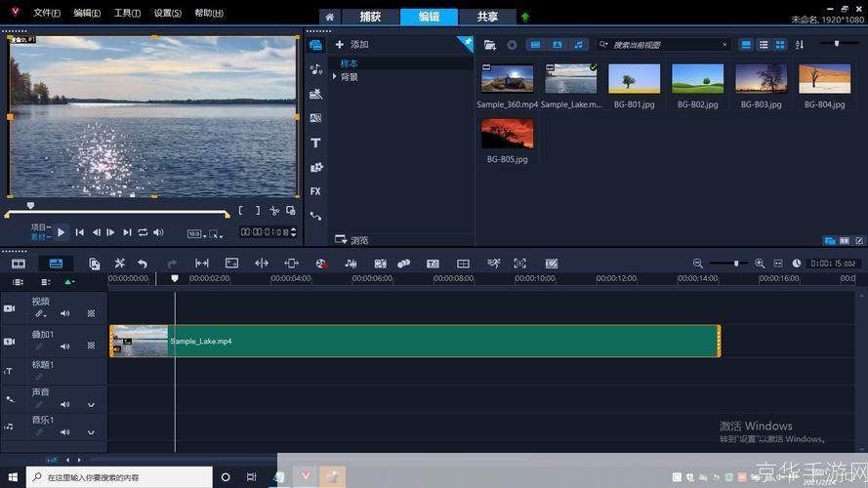Mute the 音乐1 music track

click(x=64, y=432)
